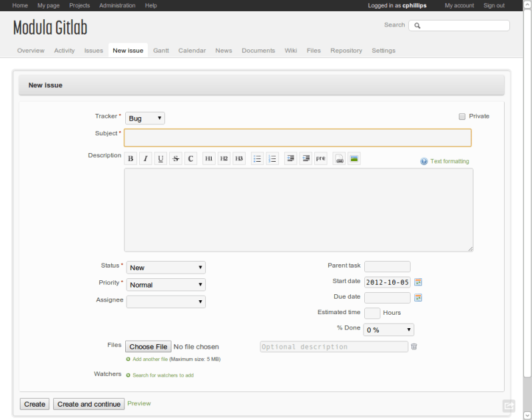Open the Gantt tab

click(x=161, y=51)
